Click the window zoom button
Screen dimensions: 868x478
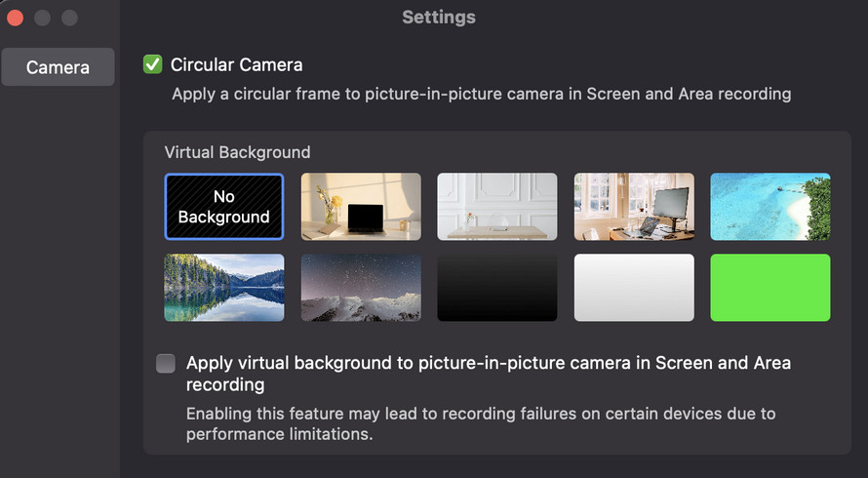point(69,18)
